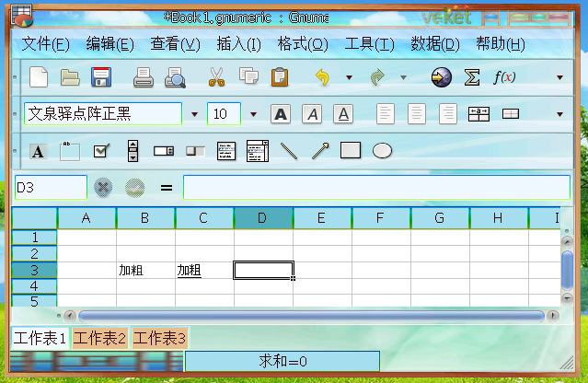Insert a combo box object
The height and width of the screenshot is (383, 588).
(258, 151)
